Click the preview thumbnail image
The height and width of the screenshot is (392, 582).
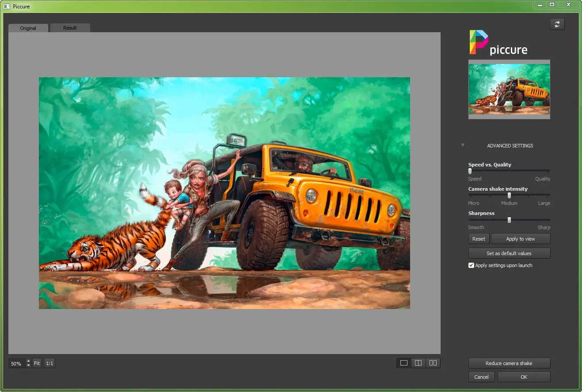click(x=509, y=90)
